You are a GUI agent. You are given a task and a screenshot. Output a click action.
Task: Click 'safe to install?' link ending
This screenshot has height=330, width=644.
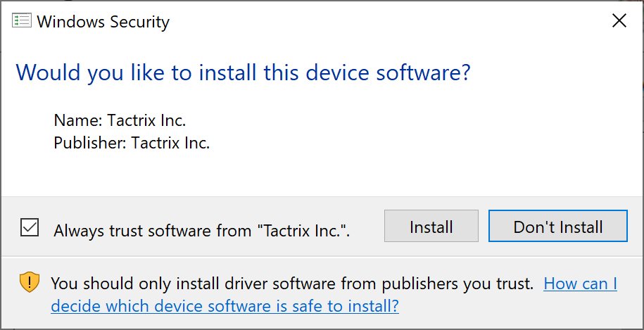[358, 306]
